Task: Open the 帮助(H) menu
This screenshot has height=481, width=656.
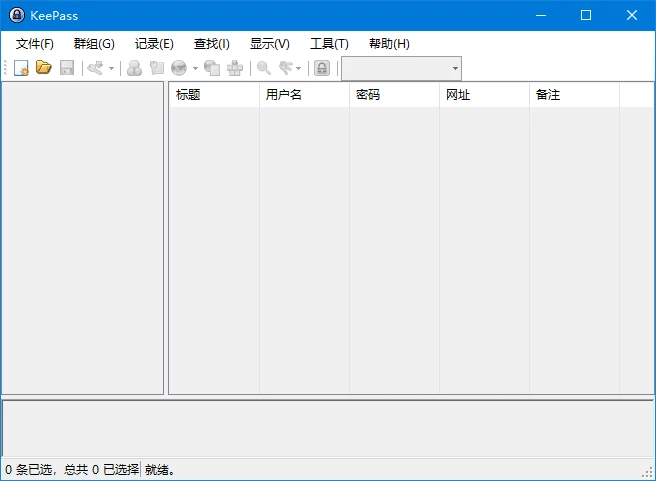Action: coord(389,43)
